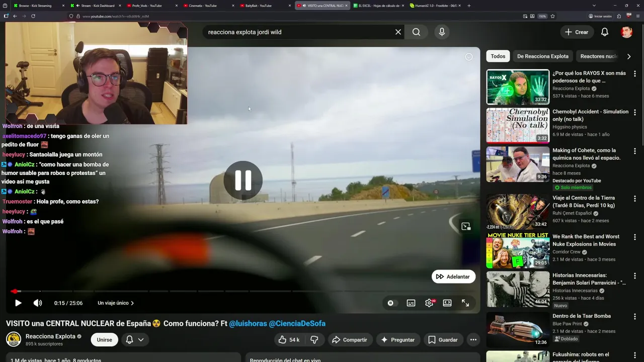Click 'Iniciar sesión' in browser toolbar
644x362 pixels.
point(600,16)
